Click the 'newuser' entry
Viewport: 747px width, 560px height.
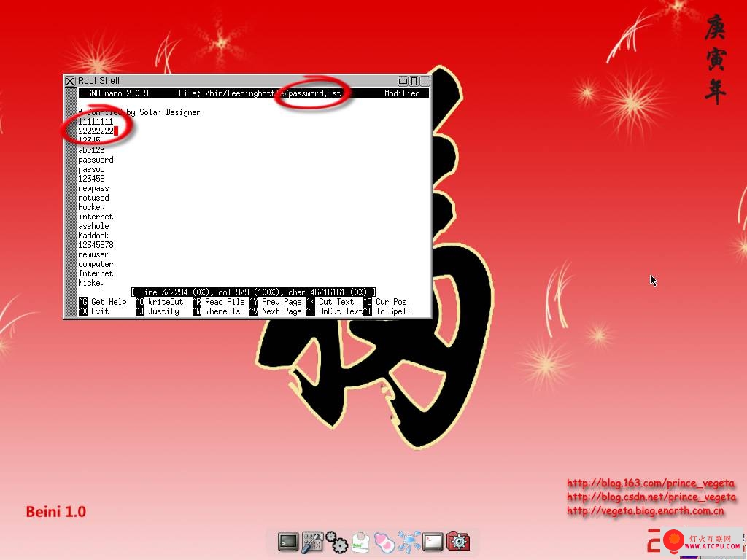click(x=93, y=254)
